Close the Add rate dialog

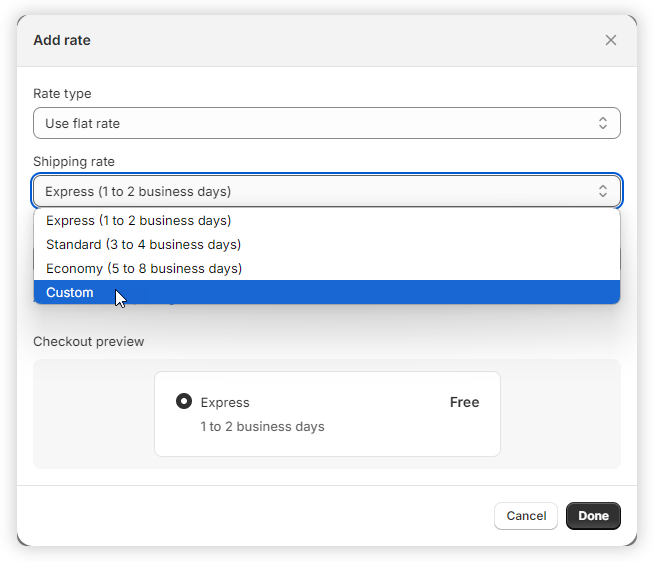click(611, 40)
